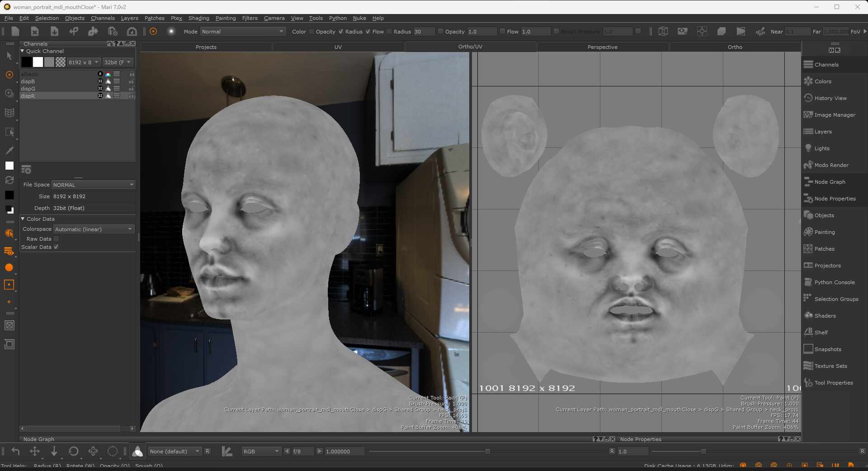Select the dispG channel
Viewport: 868px width, 471px height.
click(x=28, y=89)
